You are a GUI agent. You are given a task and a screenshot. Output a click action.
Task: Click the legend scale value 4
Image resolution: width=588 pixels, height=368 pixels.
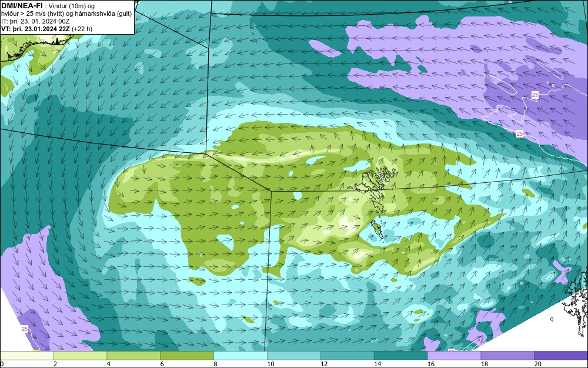point(109,364)
